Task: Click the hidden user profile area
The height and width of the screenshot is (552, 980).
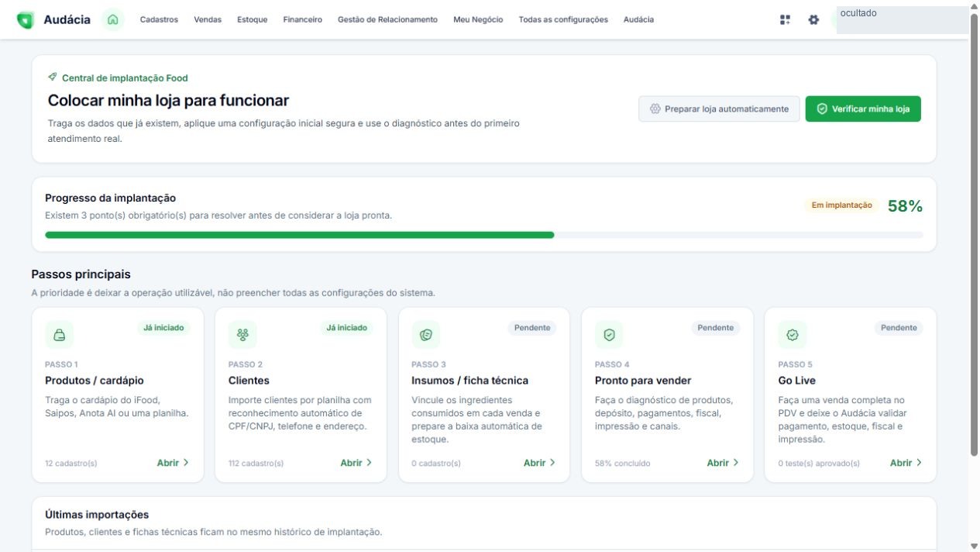Action: (x=902, y=20)
